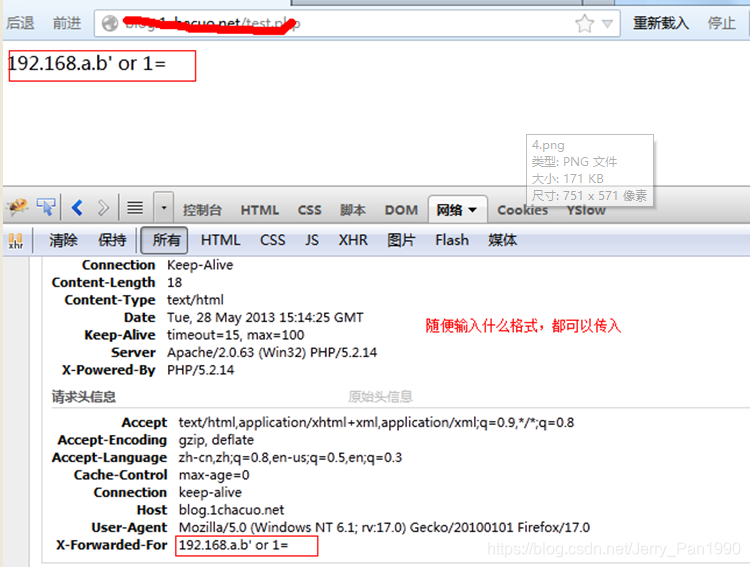
Task: Select the X-Forwarded-For header value
Action: (233, 545)
